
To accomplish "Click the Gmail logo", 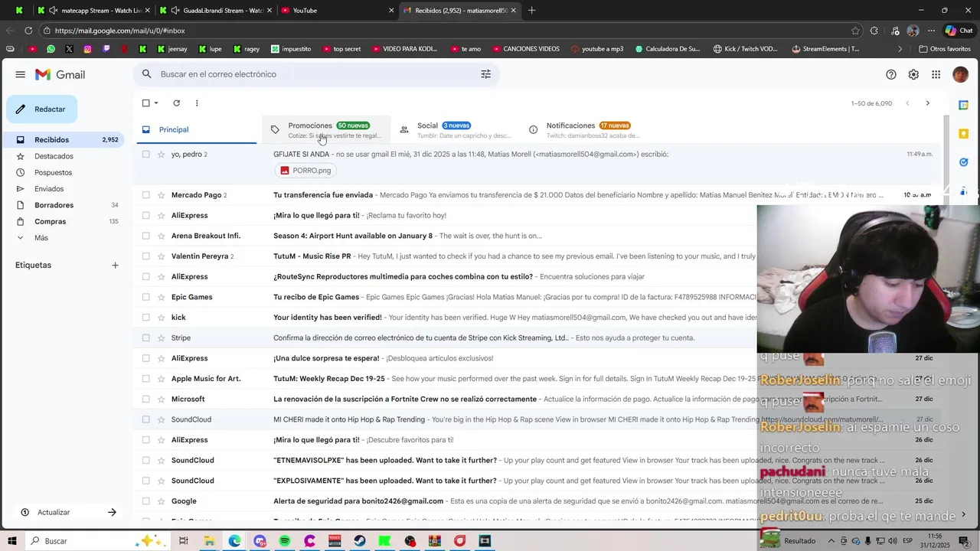I will [60, 74].
